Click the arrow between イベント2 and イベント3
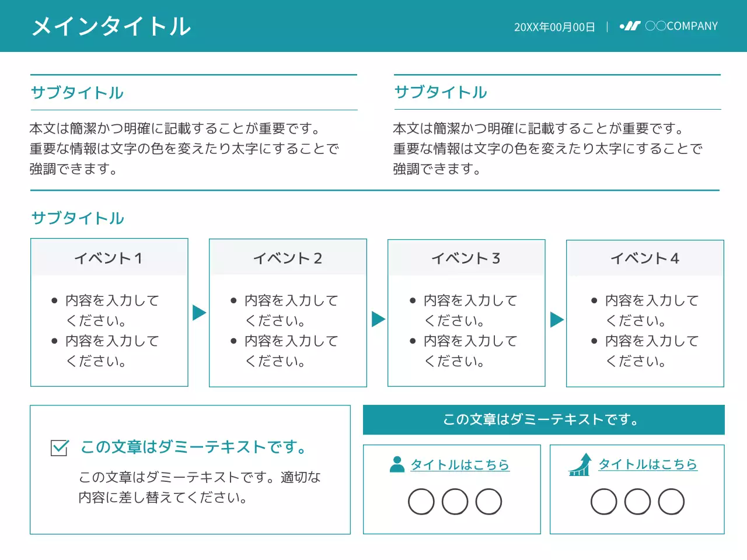The width and height of the screenshot is (747, 560). point(377,318)
